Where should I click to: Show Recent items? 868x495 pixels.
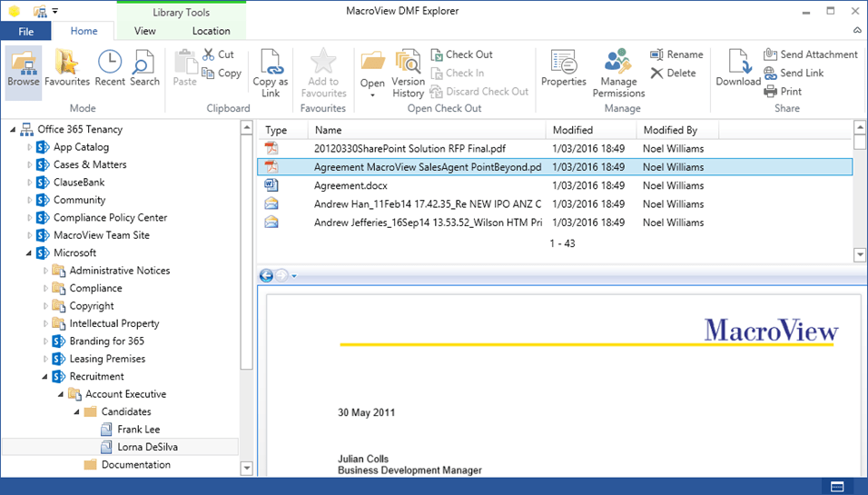tap(110, 67)
